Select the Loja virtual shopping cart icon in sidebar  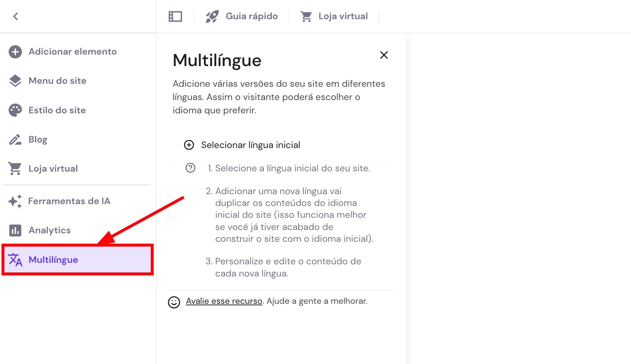[15, 168]
